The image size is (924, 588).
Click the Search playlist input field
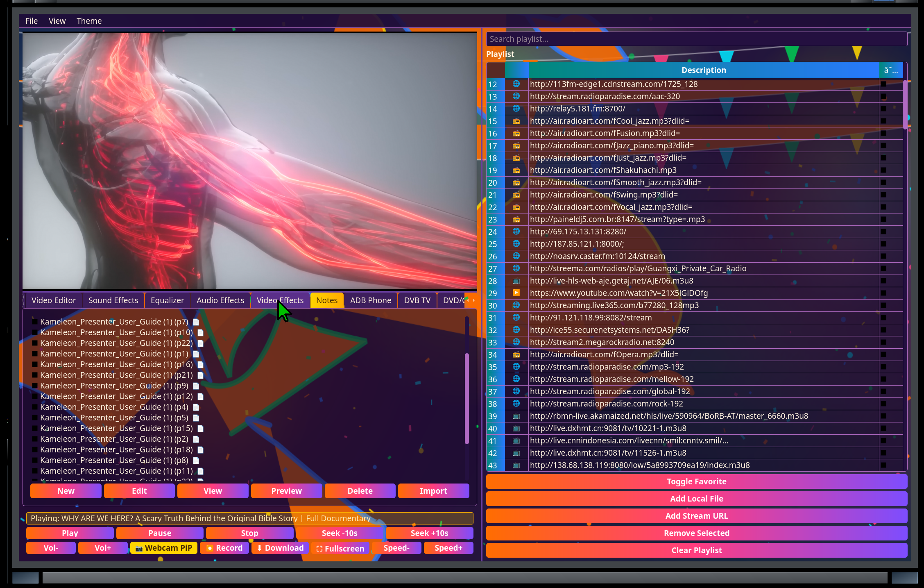pyautogui.click(x=696, y=39)
